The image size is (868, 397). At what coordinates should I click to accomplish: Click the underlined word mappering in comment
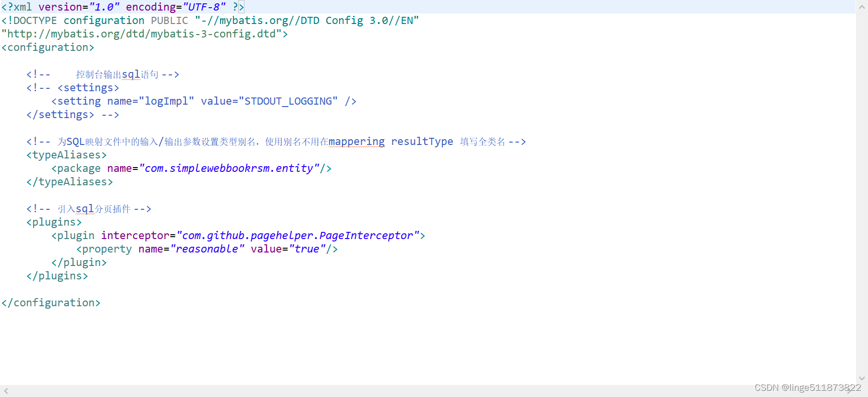[x=356, y=142]
